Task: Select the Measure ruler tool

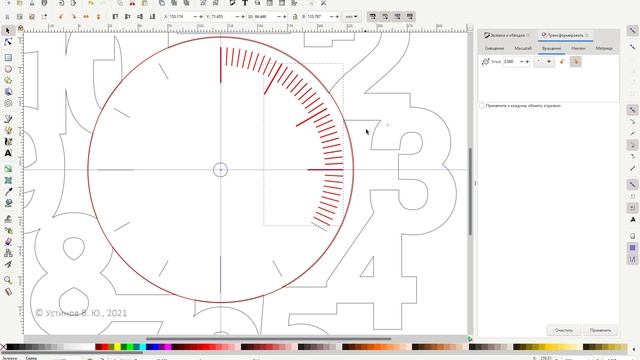Action: pyautogui.click(x=8, y=292)
